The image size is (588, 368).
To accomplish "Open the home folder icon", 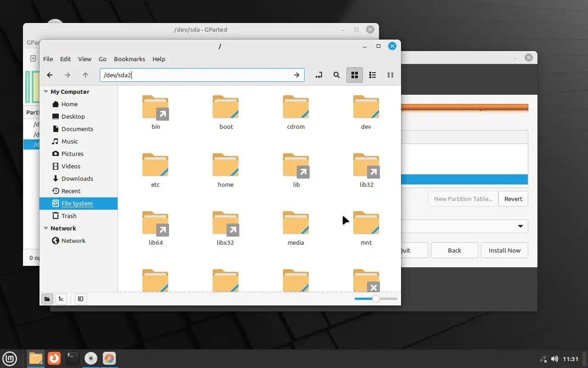I will click(x=226, y=165).
